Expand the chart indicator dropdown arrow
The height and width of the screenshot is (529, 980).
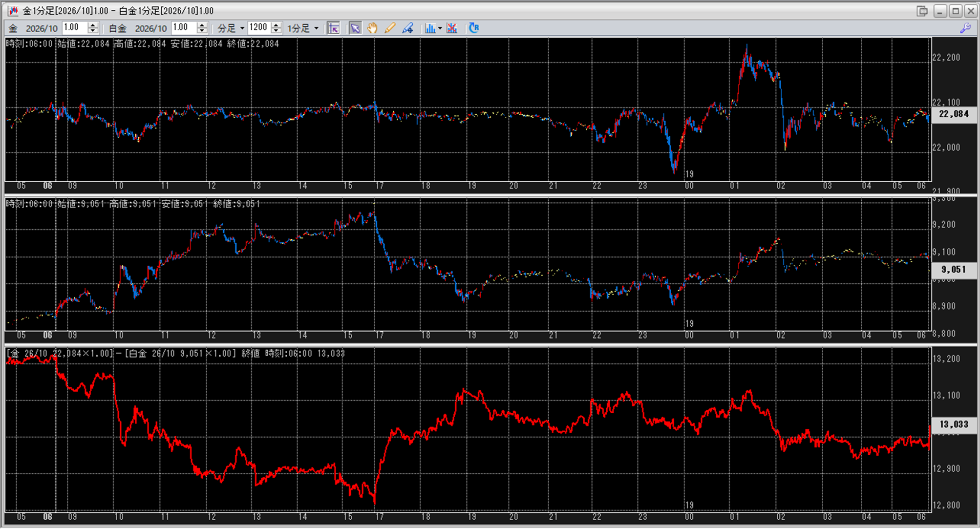(440, 28)
